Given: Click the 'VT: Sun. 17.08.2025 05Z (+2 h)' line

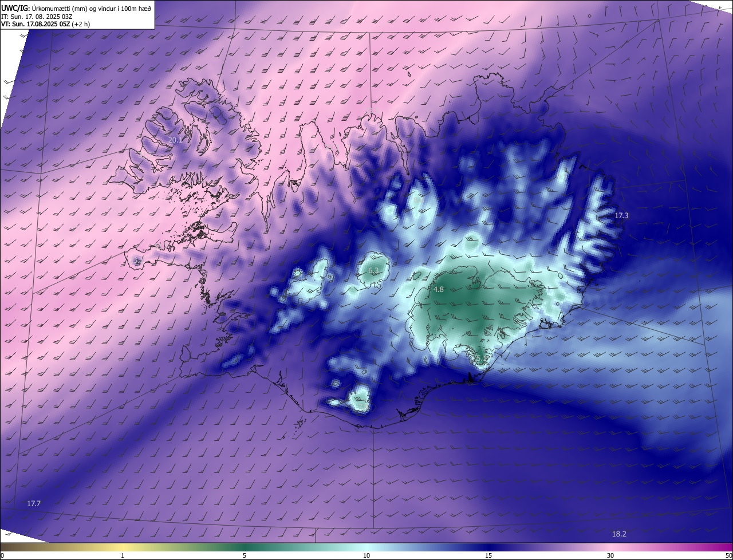Looking at the screenshot, I should point(45,24).
